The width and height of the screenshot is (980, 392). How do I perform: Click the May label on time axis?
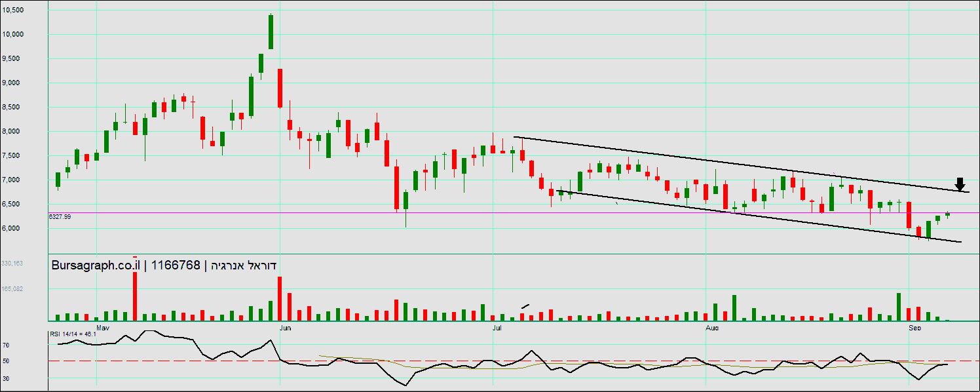pyautogui.click(x=102, y=326)
